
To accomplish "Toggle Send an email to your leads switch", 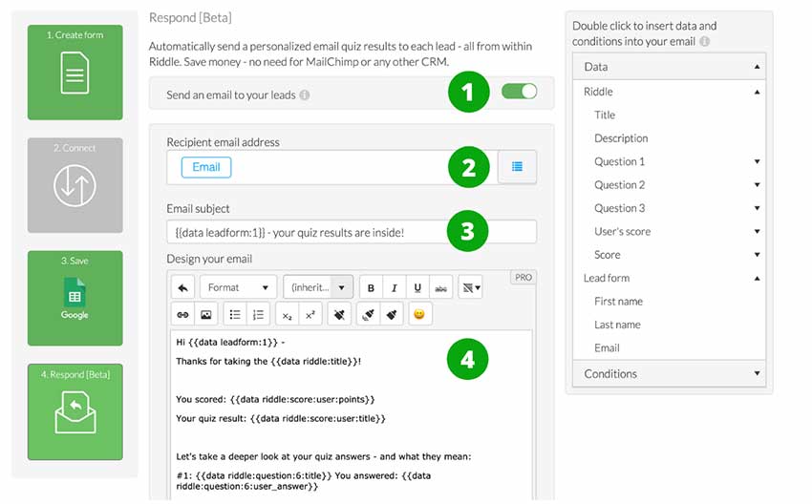I will (520, 92).
